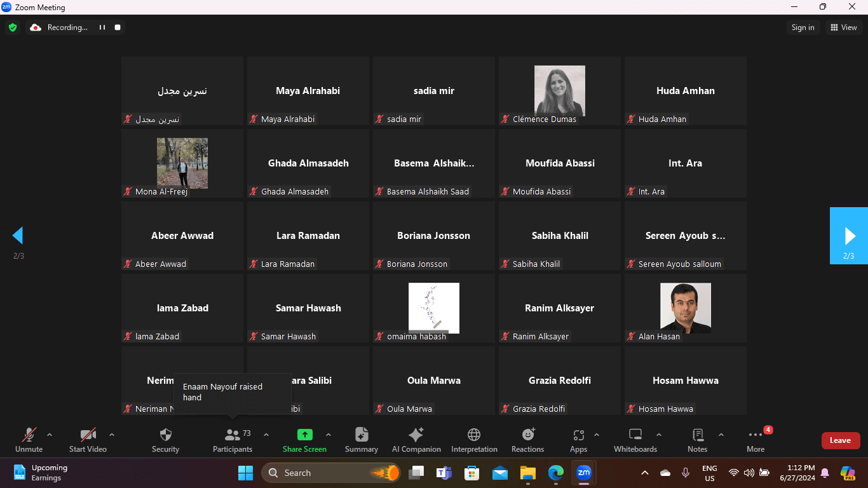Click the green Share Screen icon
Image resolution: width=868 pixels, height=488 pixels.
(305, 435)
